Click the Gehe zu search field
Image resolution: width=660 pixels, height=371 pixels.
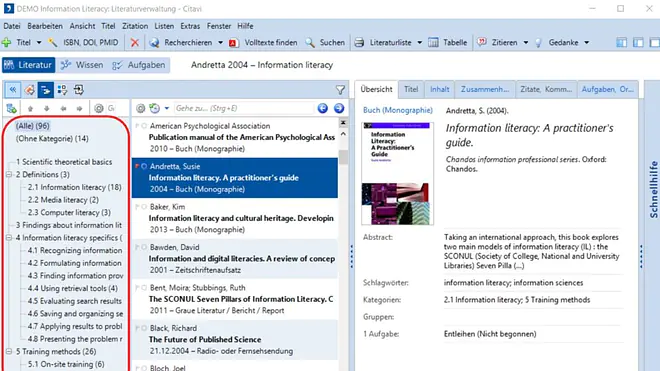coord(244,109)
